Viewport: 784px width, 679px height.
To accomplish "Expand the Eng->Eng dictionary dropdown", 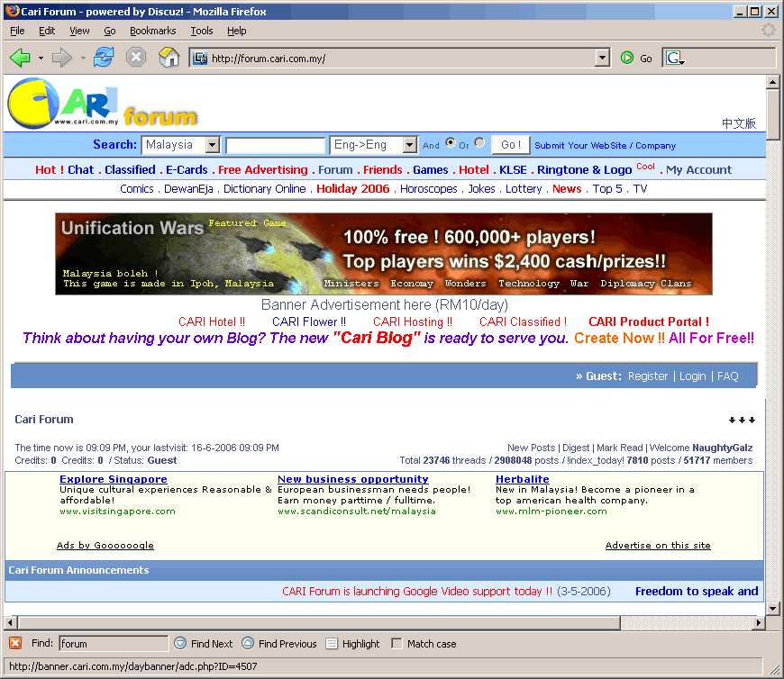I will pyautogui.click(x=410, y=145).
